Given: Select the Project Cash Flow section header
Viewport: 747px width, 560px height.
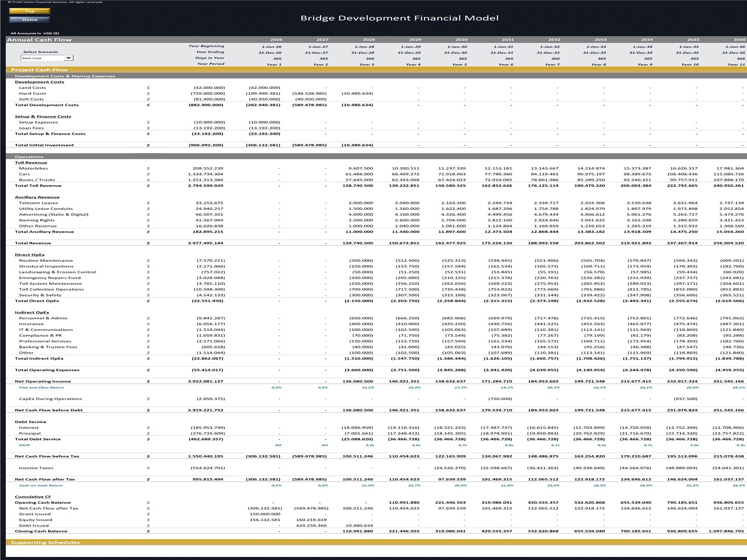Looking at the screenshot, I should (x=39, y=70).
